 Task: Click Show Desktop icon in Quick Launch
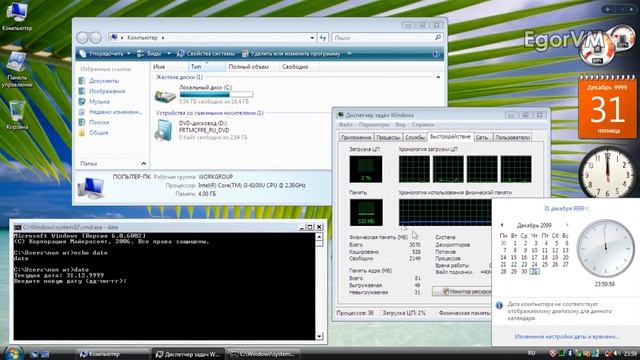pyautogui.click(x=35, y=354)
